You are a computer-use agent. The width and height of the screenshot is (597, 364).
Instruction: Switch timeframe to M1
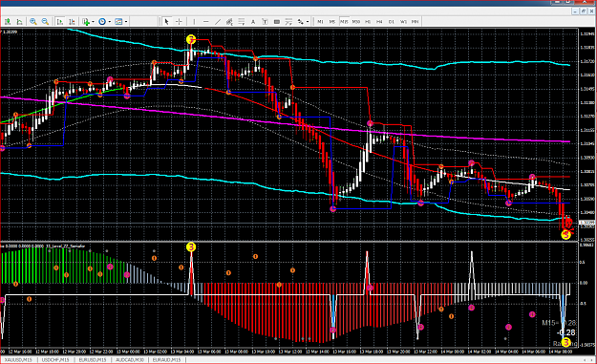[x=320, y=22]
